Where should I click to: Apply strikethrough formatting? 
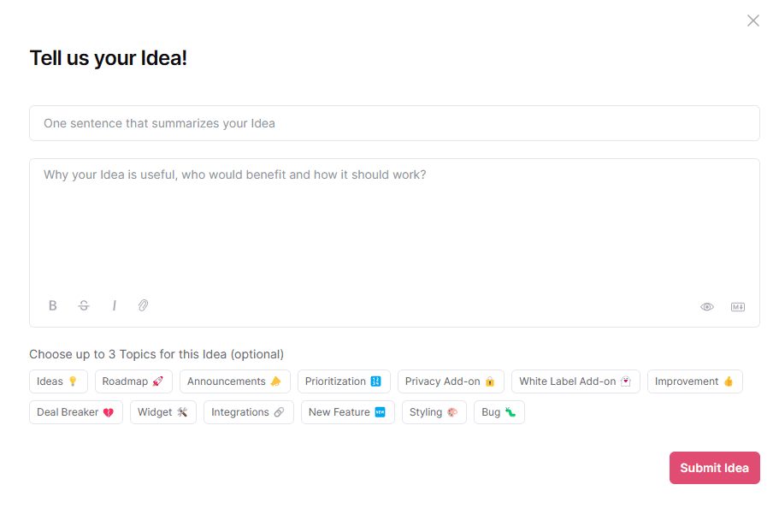(83, 305)
